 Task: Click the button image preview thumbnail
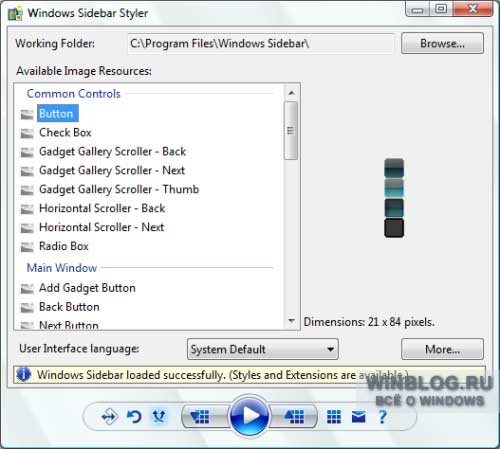(394, 198)
